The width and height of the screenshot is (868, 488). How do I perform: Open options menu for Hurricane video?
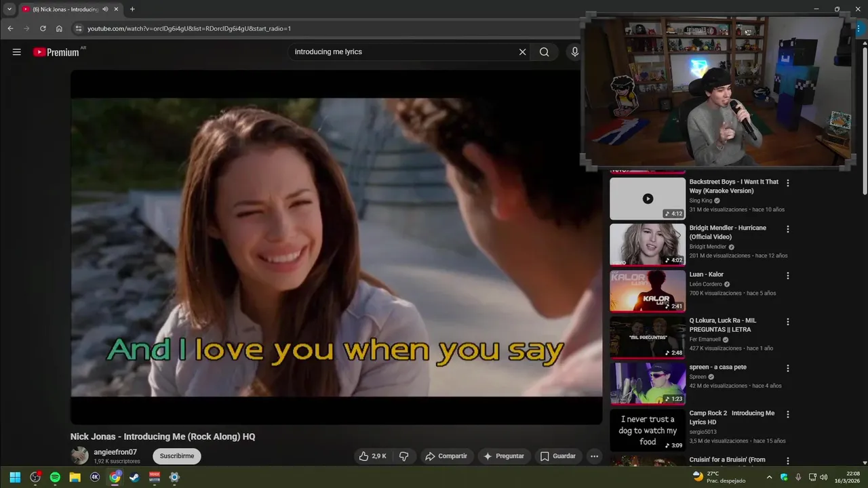[788, 229]
